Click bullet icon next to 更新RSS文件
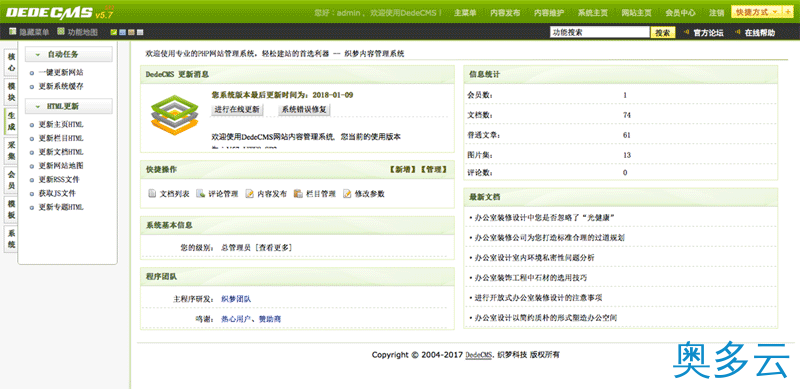The image size is (800, 389). click(32, 180)
